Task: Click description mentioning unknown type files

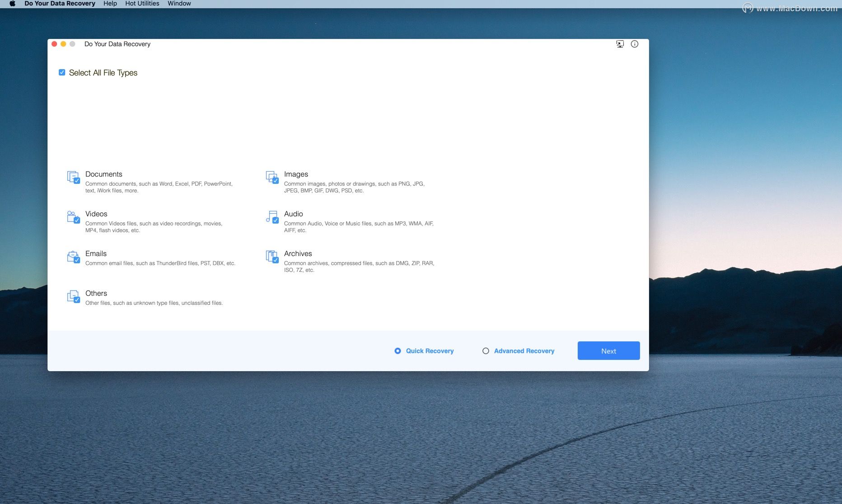Action: tap(154, 303)
